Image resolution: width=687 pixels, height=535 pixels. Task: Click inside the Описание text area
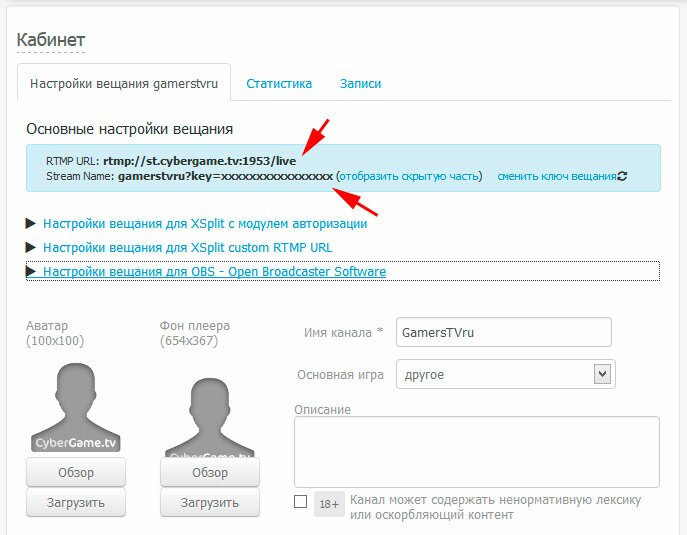[477, 452]
